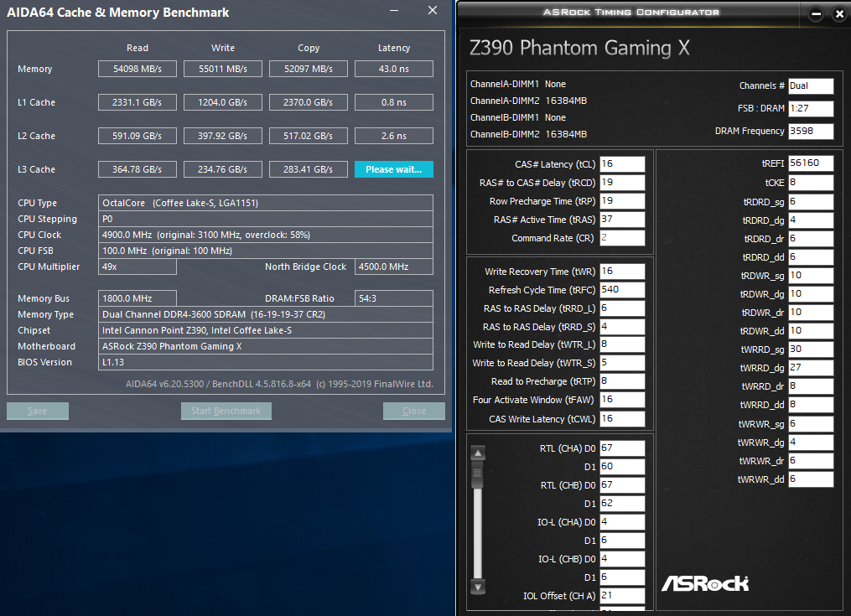Click the RTL (CHA) D0 field
This screenshot has height=616, width=851.
coord(622,448)
